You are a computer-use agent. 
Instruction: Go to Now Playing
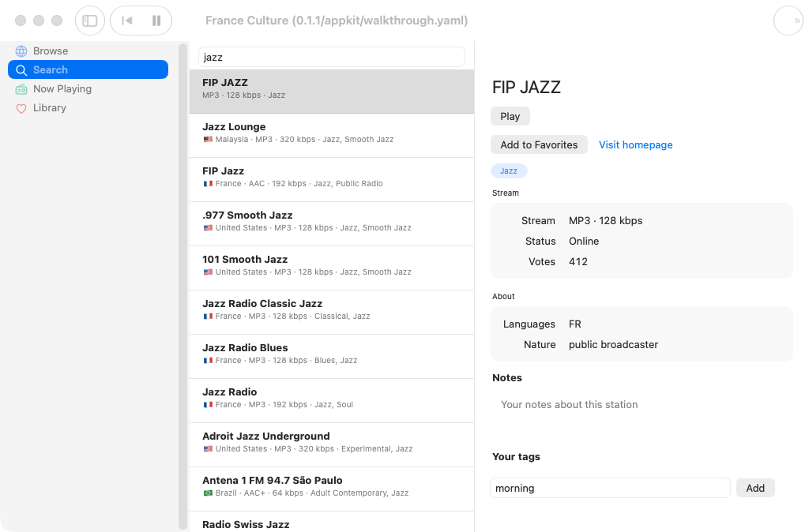[x=88, y=88]
